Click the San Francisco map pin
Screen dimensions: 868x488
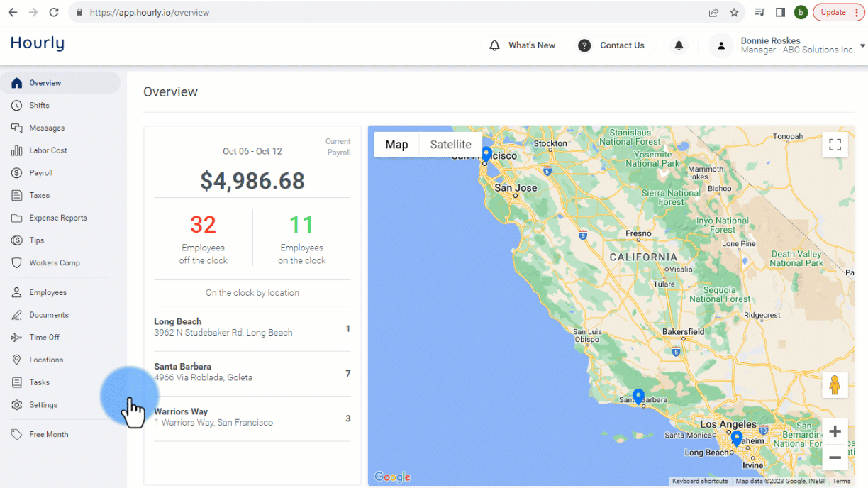point(486,155)
